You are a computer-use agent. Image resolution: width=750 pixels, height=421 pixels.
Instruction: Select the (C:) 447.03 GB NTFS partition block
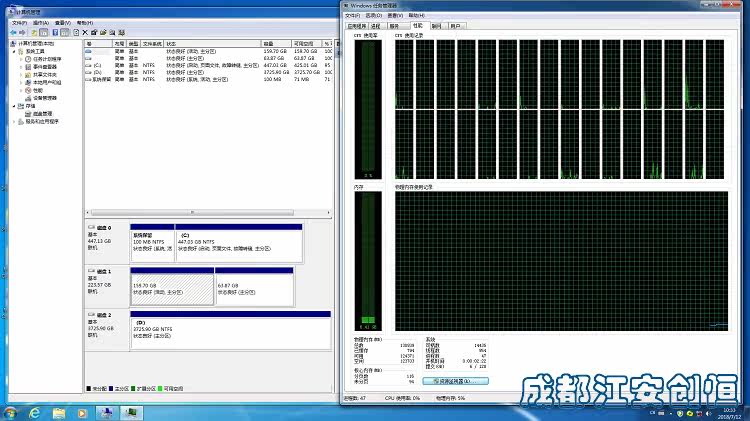239,243
